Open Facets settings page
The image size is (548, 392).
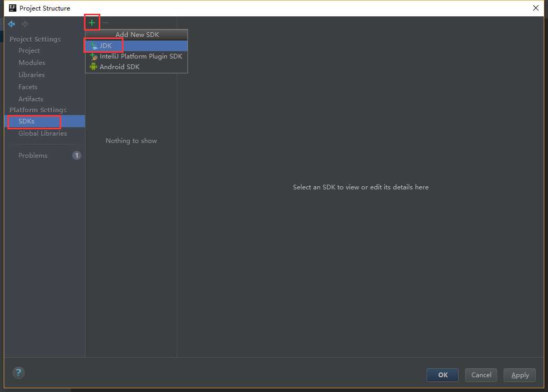pos(27,87)
